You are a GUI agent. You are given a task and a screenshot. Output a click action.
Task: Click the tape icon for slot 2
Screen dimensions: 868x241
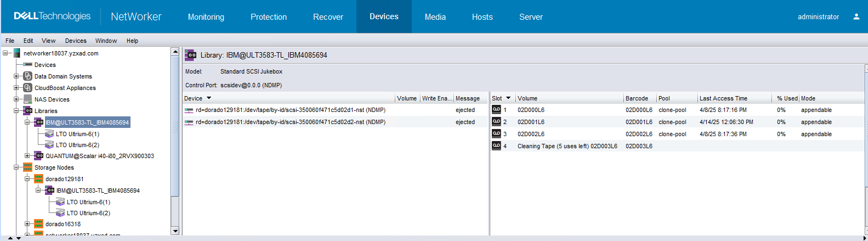pos(496,122)
